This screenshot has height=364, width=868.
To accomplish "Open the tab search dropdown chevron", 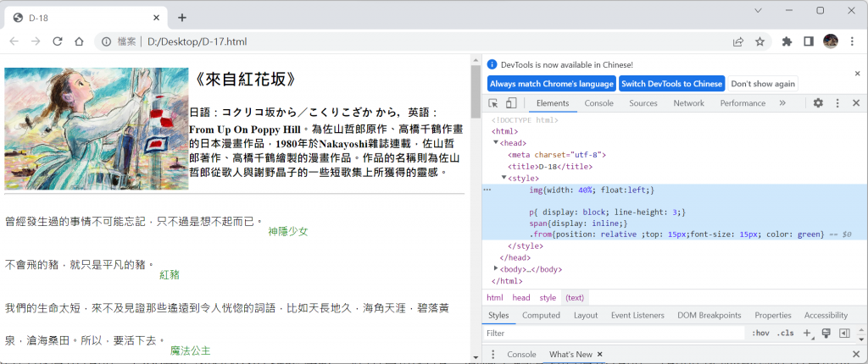I will (759, 10).
